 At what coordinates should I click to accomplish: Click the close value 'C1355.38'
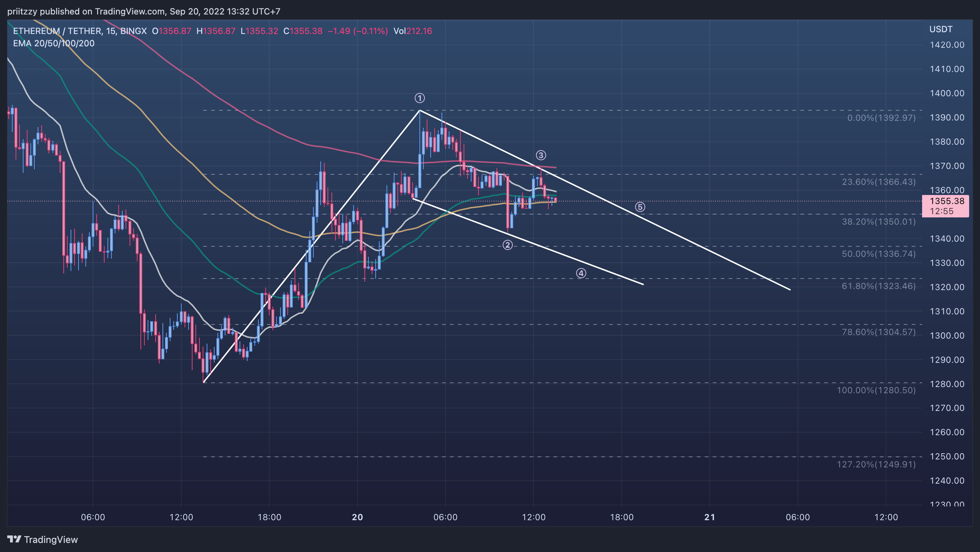[x=303, y=31]
